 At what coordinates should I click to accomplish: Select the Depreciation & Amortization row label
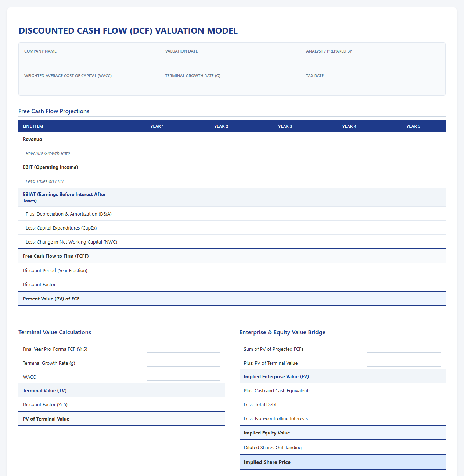point(69,214)
